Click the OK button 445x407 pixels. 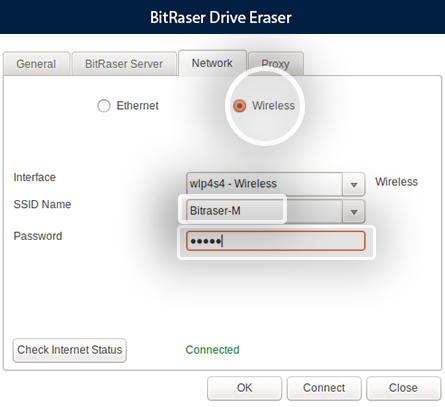pyautogui.click(x=244, y=388)
